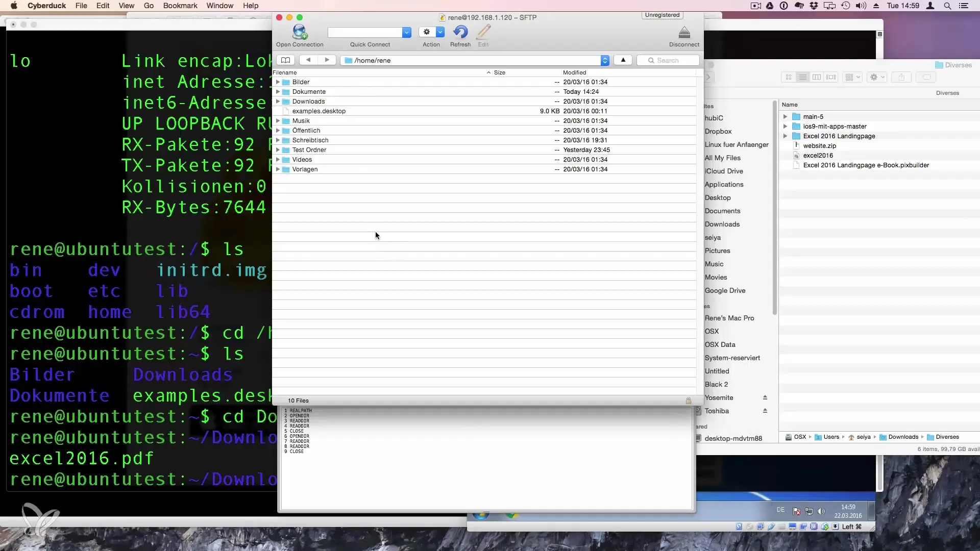Sort by the Modified column header
Viewport: 980px width, 551px height.
click(x=628, y=72)
